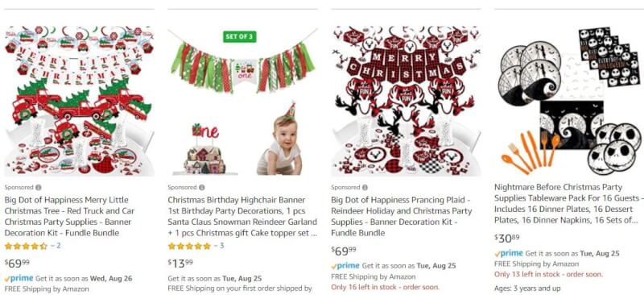Open Nightmare Before Christmas Party Supplies title
Viewport: 644px width, 295px height.
coord(568,204)
